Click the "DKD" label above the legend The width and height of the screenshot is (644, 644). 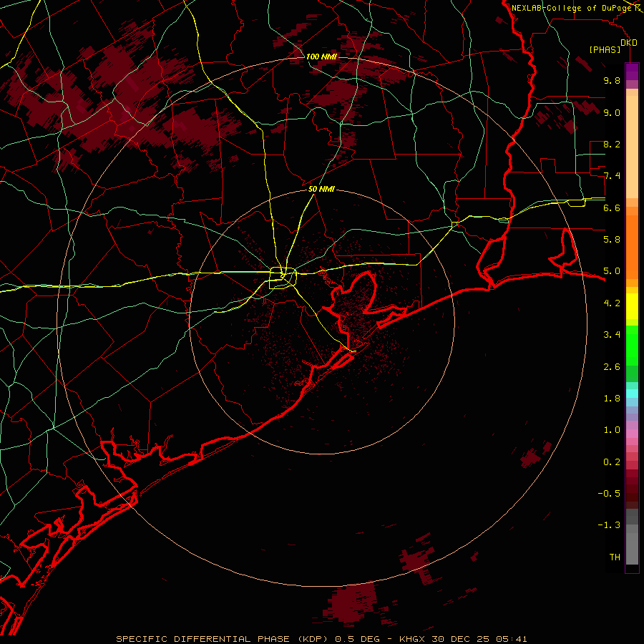pyautogui.click(x=629, y=43)
